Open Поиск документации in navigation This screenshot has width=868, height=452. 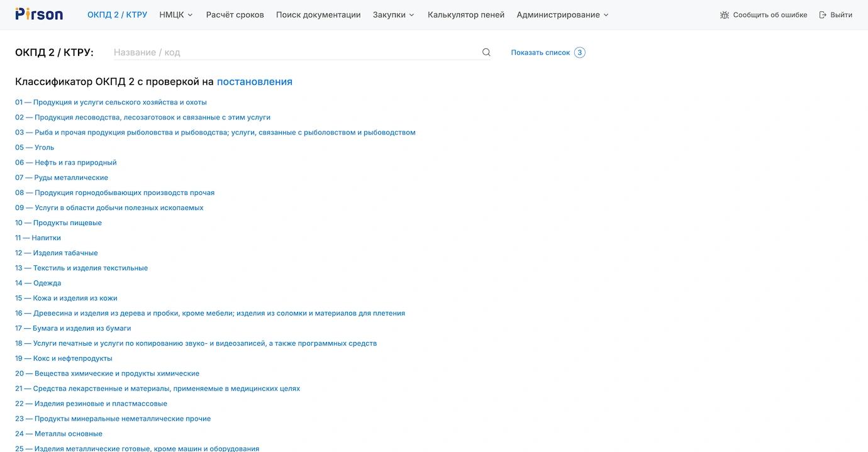coord(318,15)
